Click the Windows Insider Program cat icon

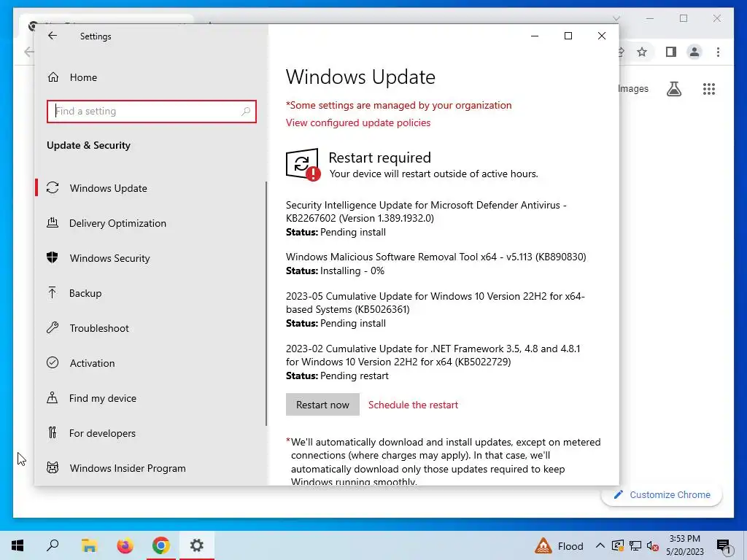point(53,467)
